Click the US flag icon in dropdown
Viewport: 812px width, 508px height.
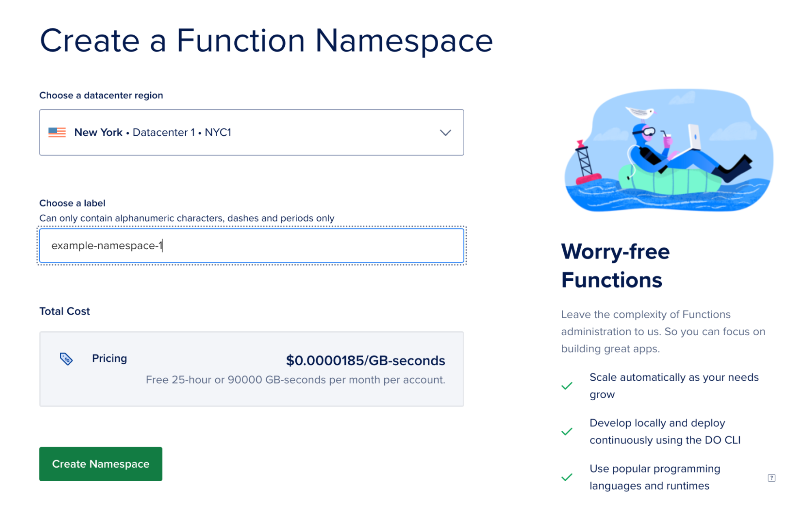[x=58, y=132]
